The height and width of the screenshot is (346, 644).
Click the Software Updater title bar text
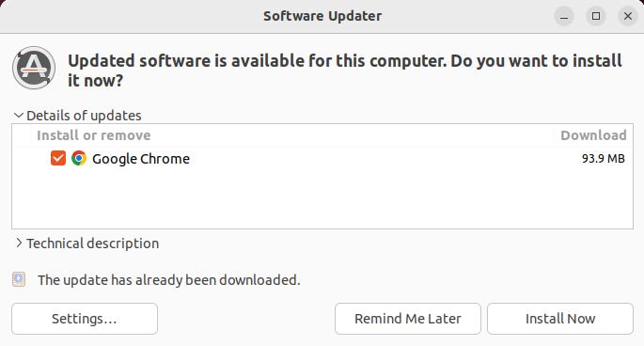click(322, 16)
